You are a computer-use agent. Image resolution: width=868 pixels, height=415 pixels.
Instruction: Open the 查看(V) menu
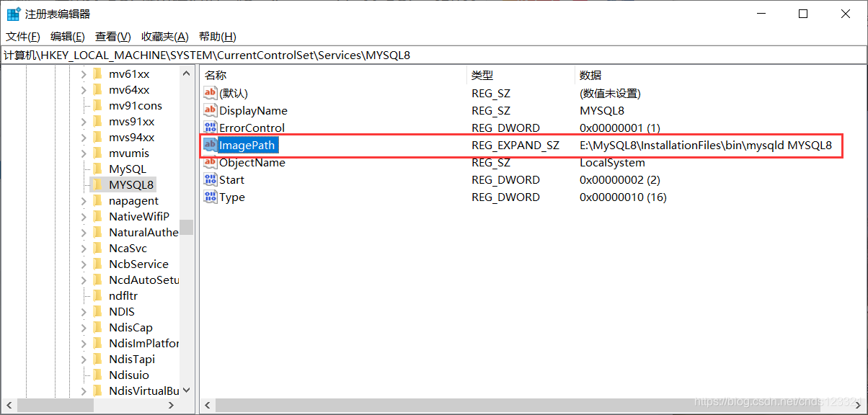[112, 37]
